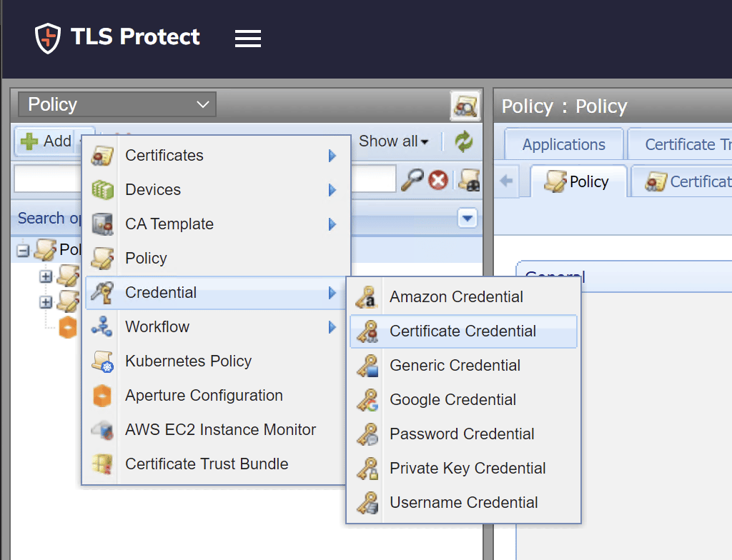Click the magnifying glass search icon
The image size is (732, 560).
(x=412, y=180)
